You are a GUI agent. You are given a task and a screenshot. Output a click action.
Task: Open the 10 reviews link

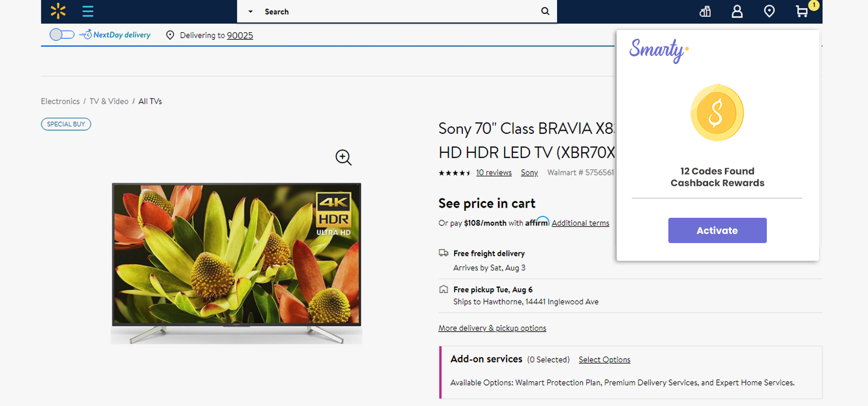click(x=494, y=173)
